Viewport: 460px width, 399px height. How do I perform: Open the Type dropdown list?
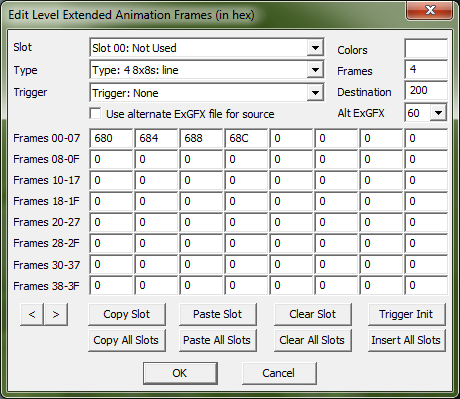(315, 70)
